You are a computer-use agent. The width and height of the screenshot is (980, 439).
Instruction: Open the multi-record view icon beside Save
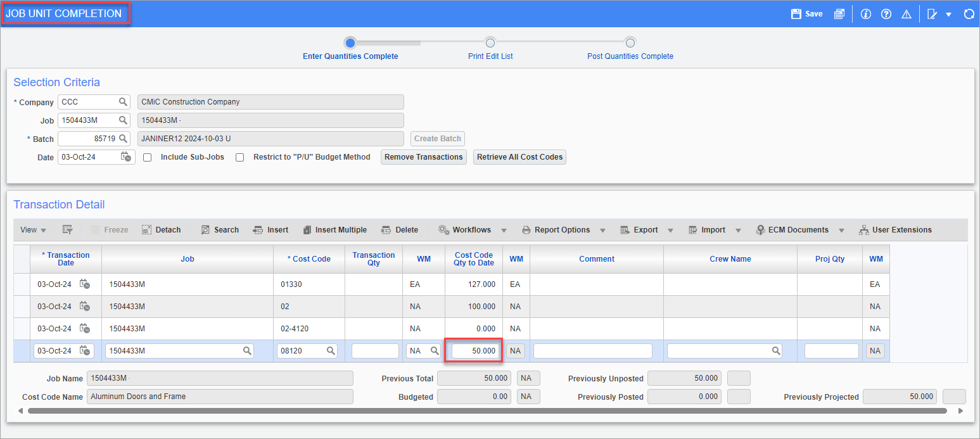tap(839, 14)
